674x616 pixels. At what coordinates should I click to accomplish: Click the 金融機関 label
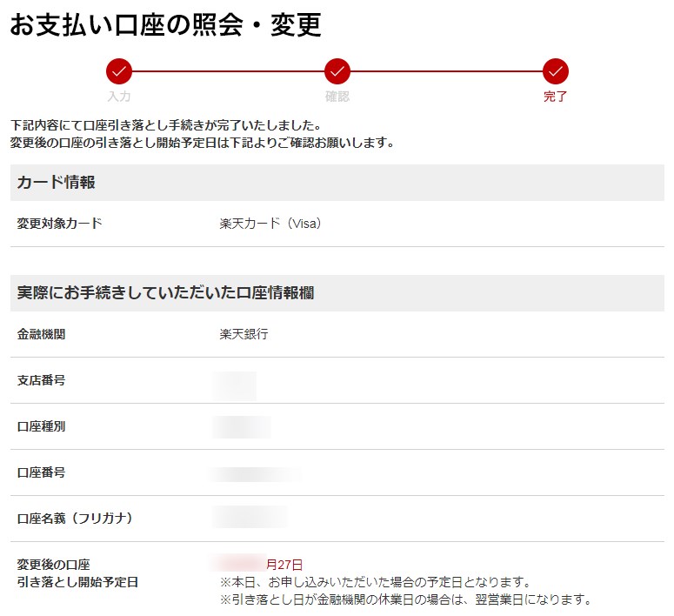41,334
